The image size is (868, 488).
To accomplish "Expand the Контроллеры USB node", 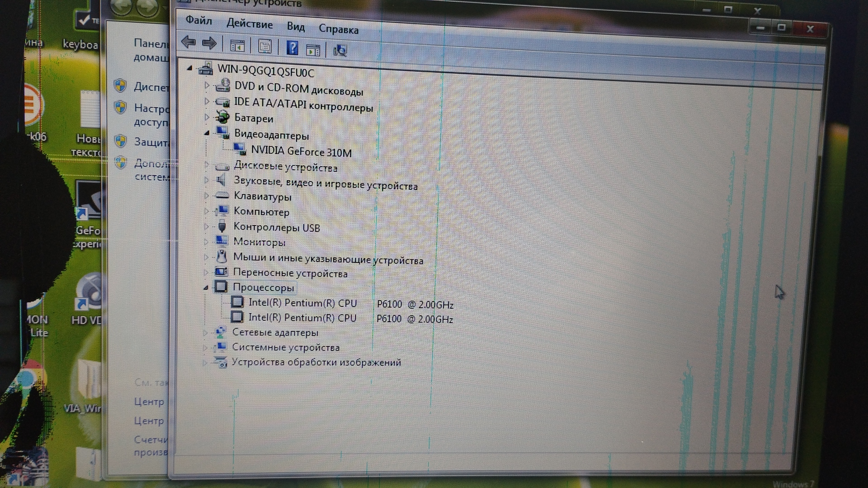I will pyautogui.click(x=206, y=226).
